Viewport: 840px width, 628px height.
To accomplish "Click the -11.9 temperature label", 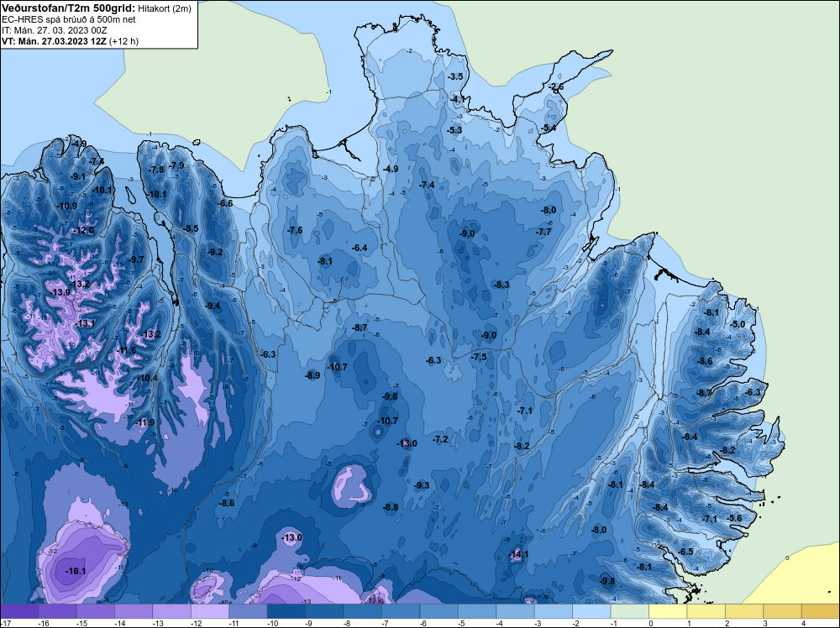I will 144,422.
